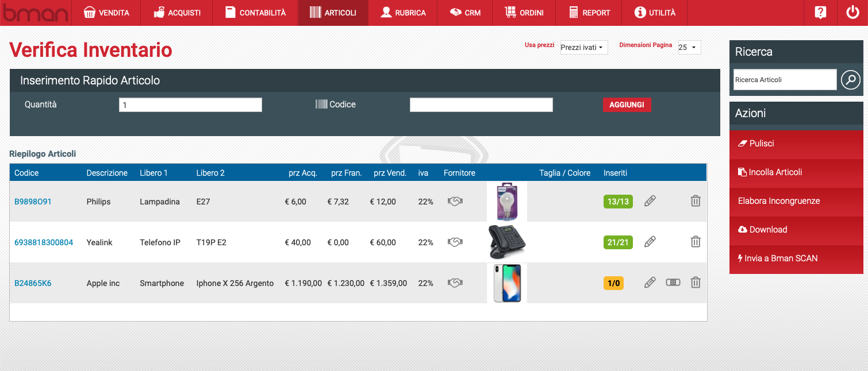
Task: Click supplier handshake icon for Apple inc
Action: click(455, 283)
